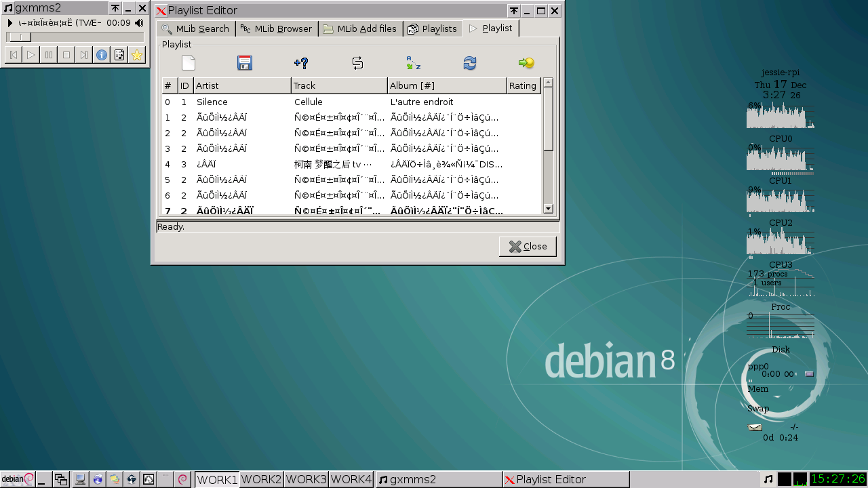The height and width of the screenshot is (488, 868).
Task: Click music note tray icon
Action: pyautogui.click(x=768, y=479)
